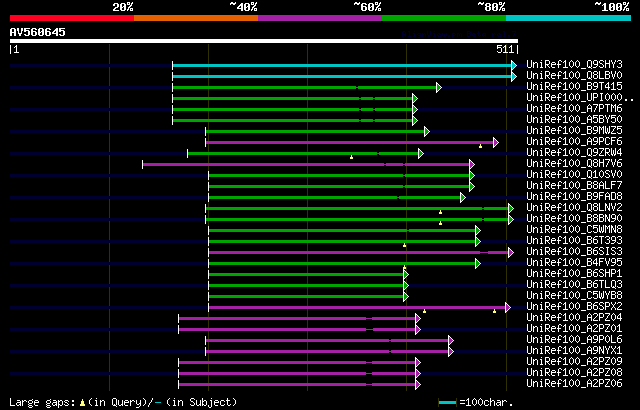
Task: Click the purple alignment bar for UniRef100_Q8H7V6
Action: coord(306,164)
